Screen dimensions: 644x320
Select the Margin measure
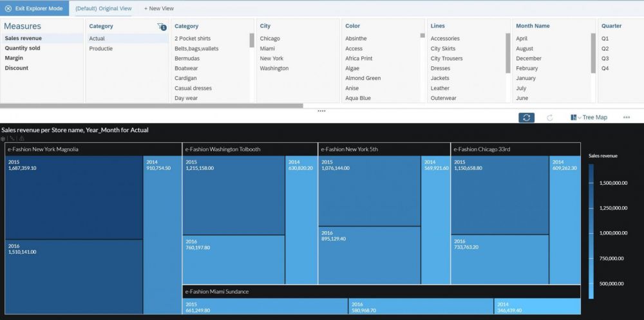(x=42, y=58)
